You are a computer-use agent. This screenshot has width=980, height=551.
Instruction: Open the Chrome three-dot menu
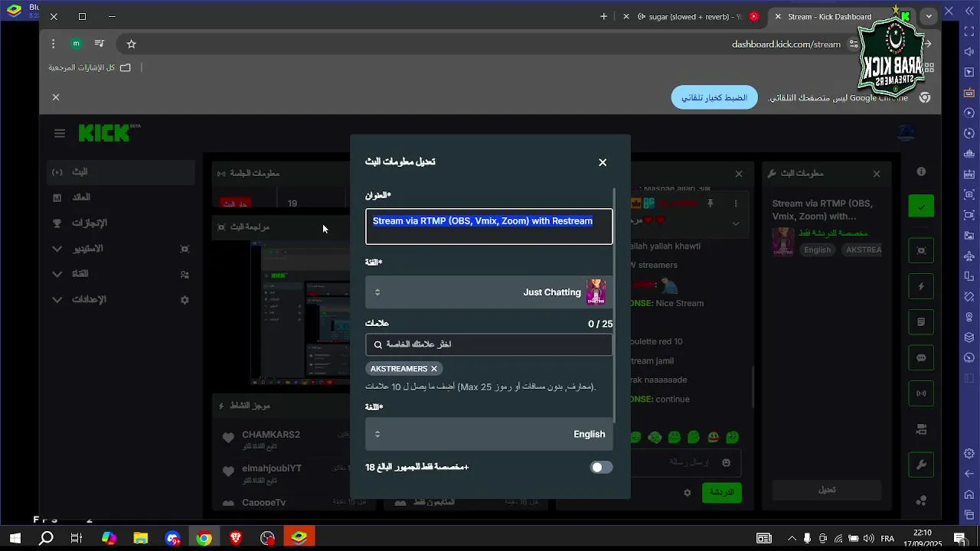pos(53,44)
